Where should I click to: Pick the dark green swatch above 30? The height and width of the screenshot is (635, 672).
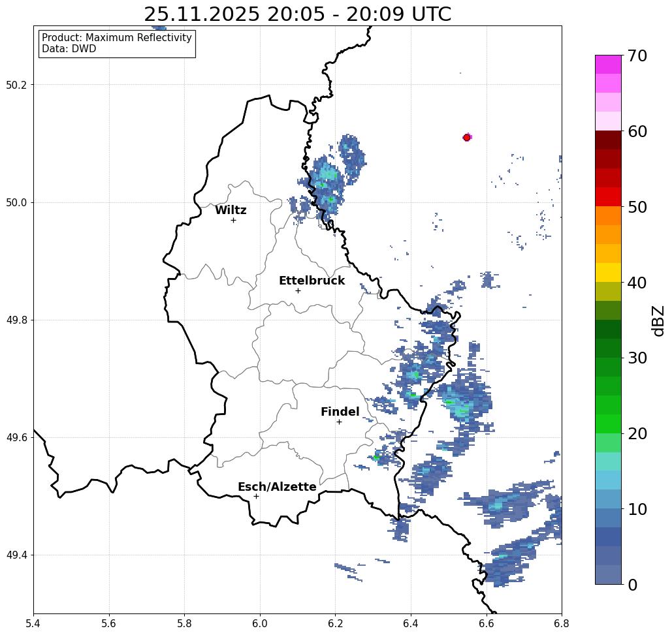click(x=608, y=348)
